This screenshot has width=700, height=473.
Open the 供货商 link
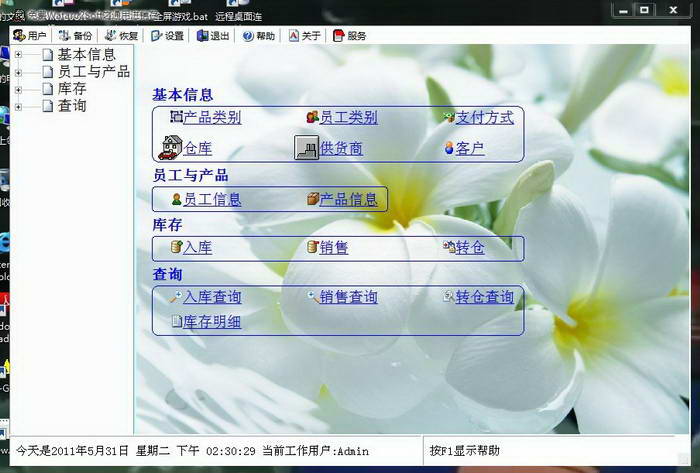[x=342, y=148]
